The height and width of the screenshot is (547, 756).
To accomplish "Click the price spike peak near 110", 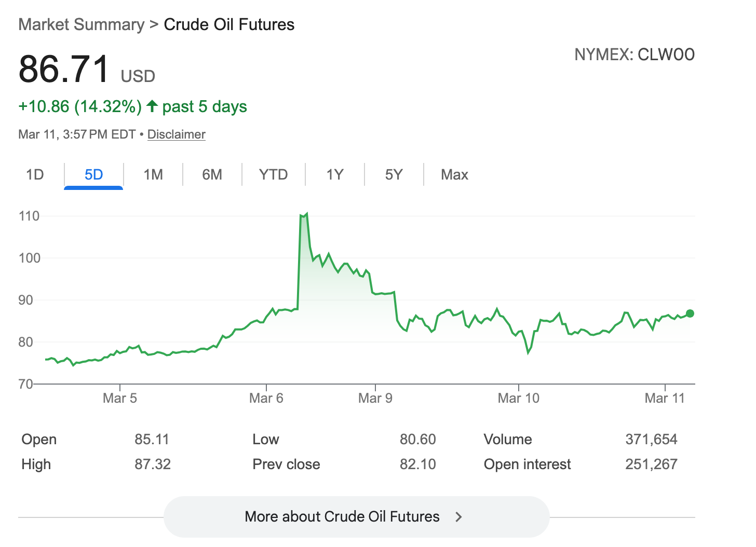I will pyautogui.click(x=306, y=214).
